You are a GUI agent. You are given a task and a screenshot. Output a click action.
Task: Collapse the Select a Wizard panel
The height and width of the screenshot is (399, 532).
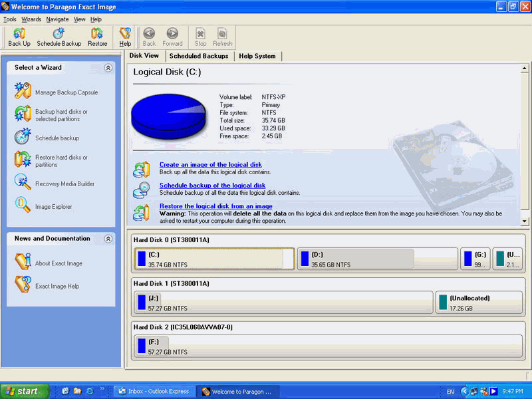[x=108, y=68]
